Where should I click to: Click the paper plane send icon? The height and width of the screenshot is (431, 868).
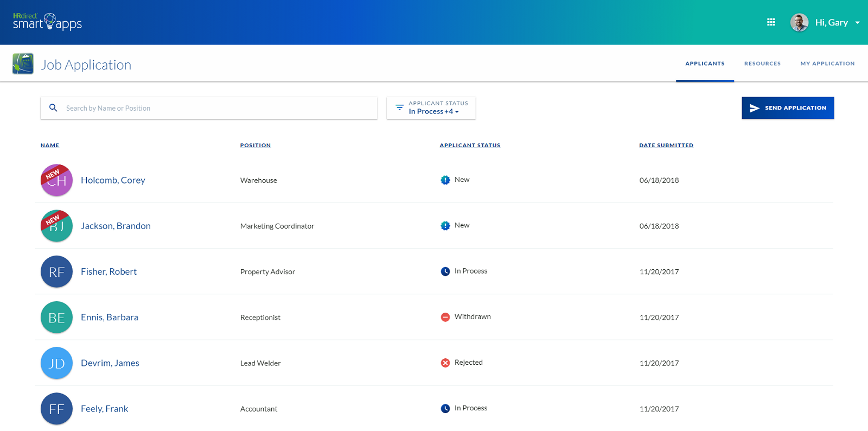[754, 108]
